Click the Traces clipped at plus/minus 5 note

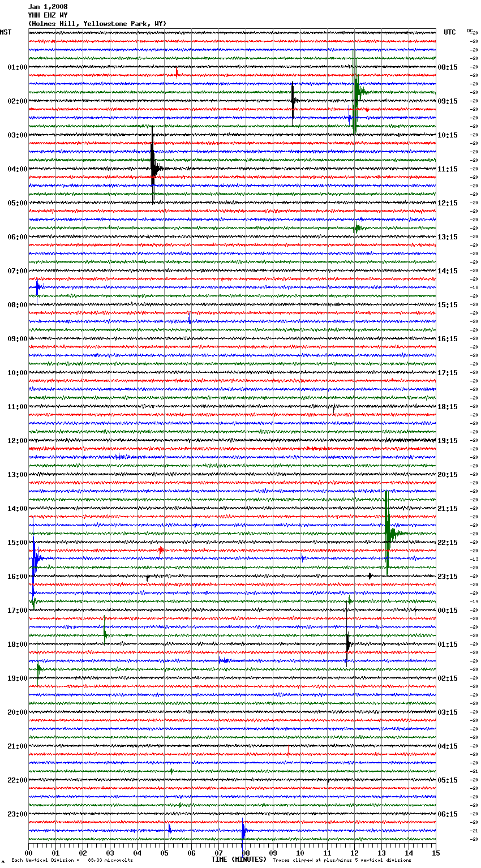pos(342,860)
